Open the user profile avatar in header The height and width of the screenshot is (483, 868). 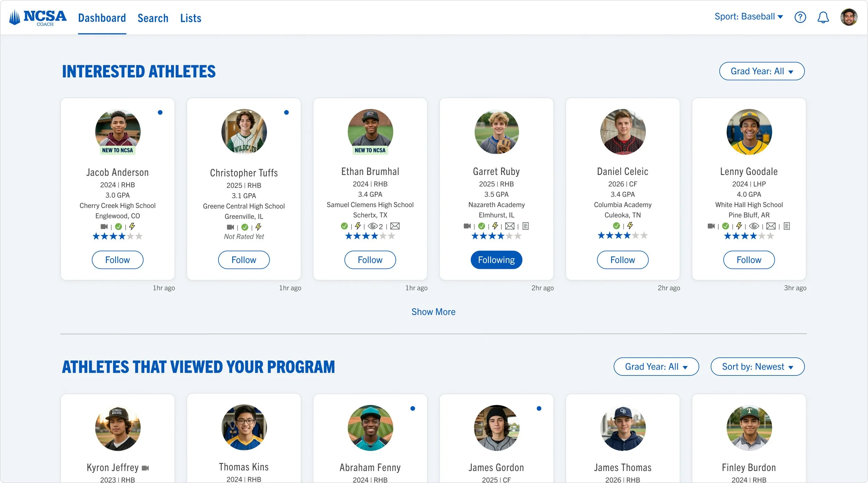click(x=849, y=17)
